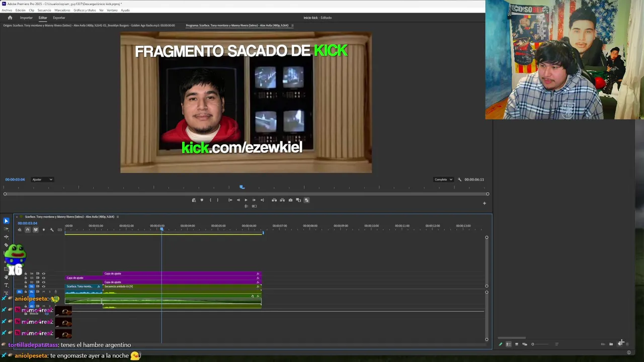The height and width of the screenshot is (362, 644).
Task: Select the Ripple Edit tool
Action: click(6, 237)
